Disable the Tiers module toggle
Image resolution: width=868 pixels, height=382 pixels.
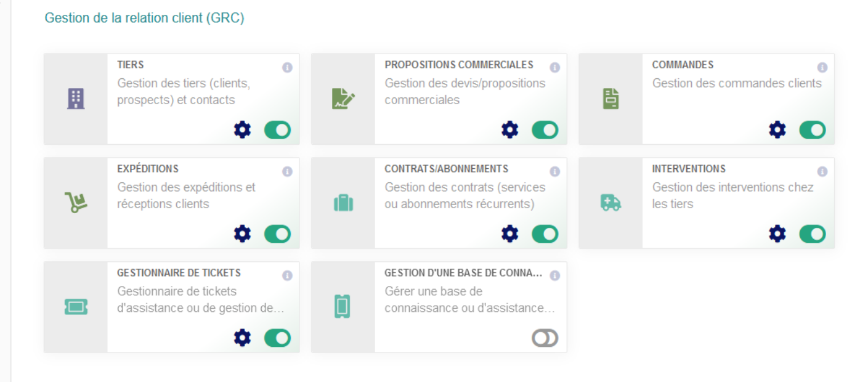(277, 130)
